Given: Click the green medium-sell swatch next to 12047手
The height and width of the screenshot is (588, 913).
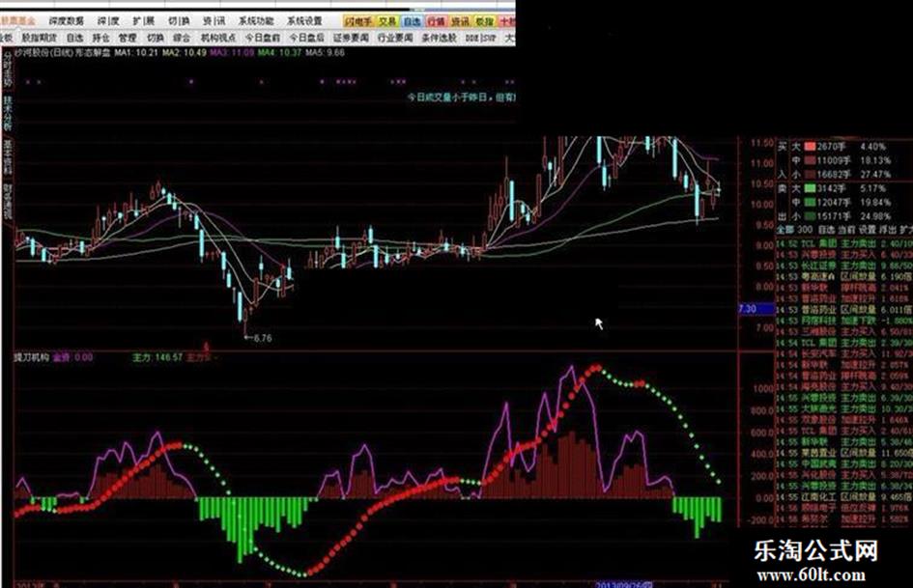Looking at the screenshot, I should click(810, 203).
